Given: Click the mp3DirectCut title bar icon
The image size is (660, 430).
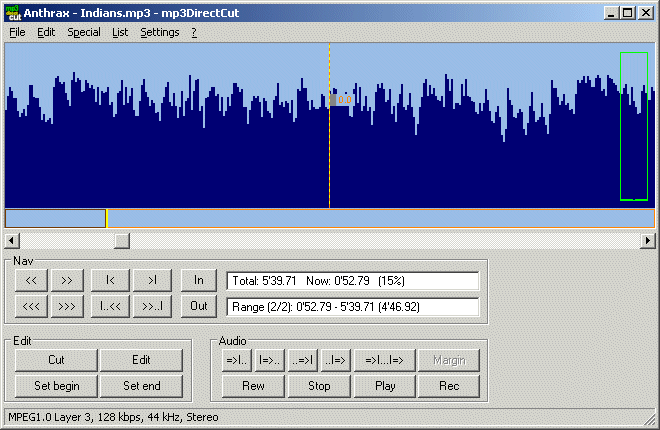Looking at the screenshot, I should coord(13,13).
